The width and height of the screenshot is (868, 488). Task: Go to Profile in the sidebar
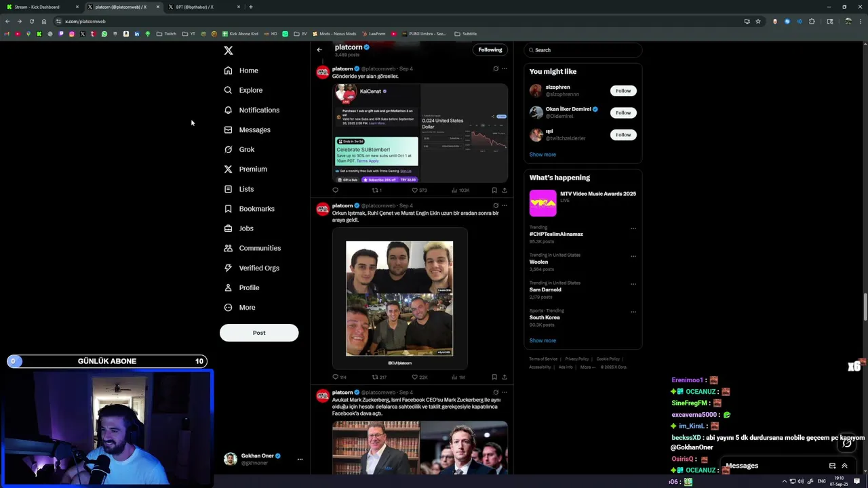241,287
